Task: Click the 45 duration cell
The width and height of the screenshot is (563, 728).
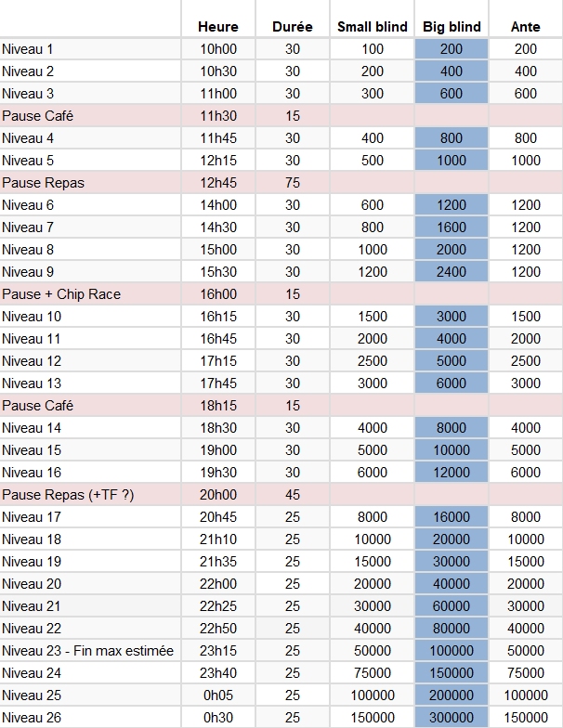Action: [293, 495]
